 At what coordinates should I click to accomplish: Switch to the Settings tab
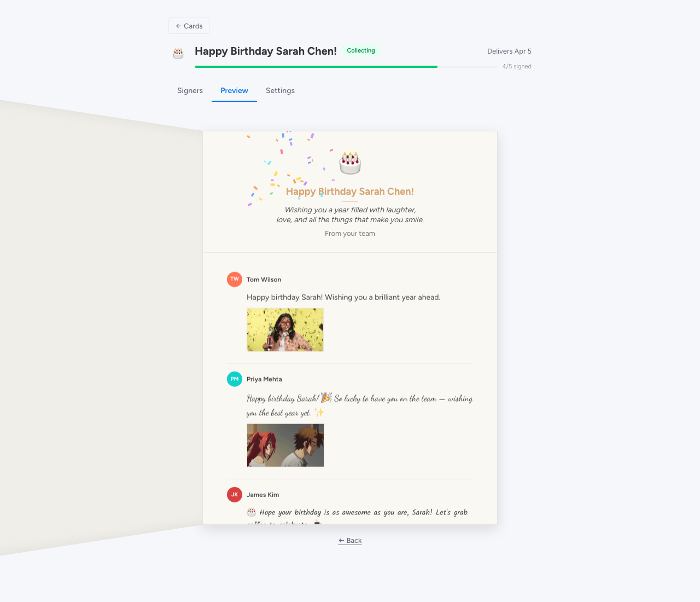pyautogui.click(x=280, y=90)
